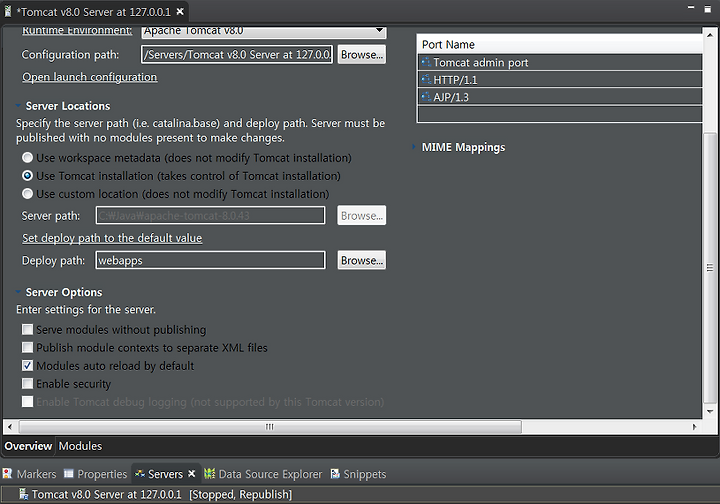
Task: Click the vertical scrollbar up arrow
Action: click(x=710, y=35)
